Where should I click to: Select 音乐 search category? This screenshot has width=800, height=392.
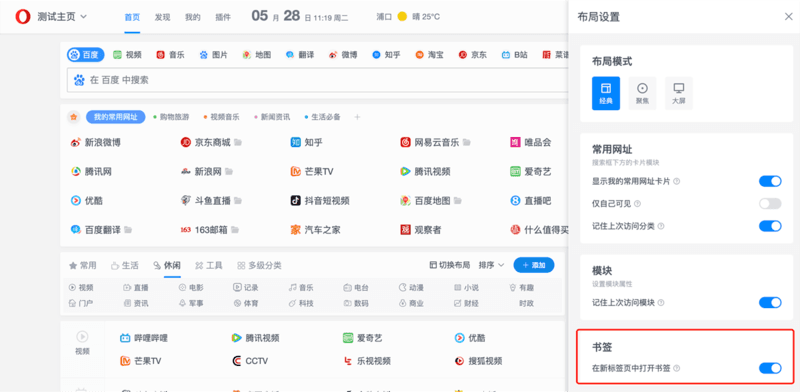170,55
